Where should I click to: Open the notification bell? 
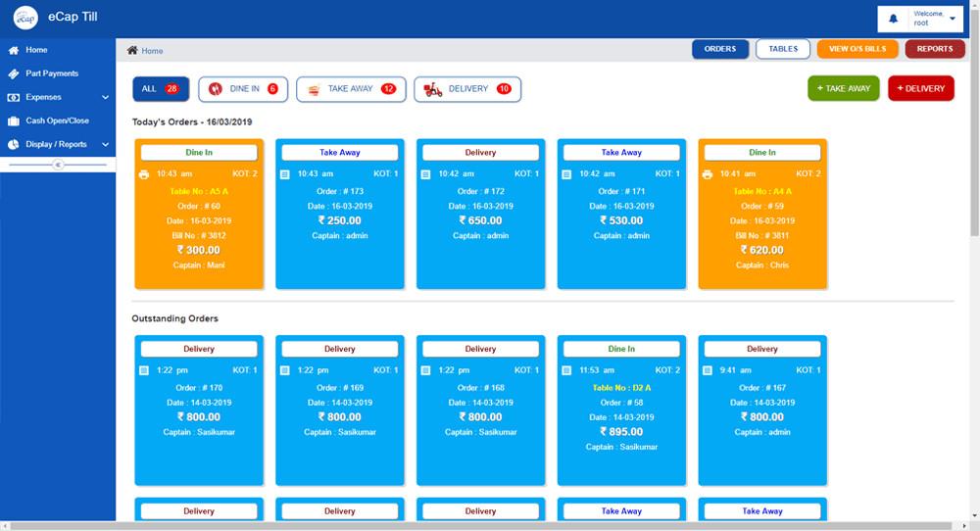click(x=893, y=19)
